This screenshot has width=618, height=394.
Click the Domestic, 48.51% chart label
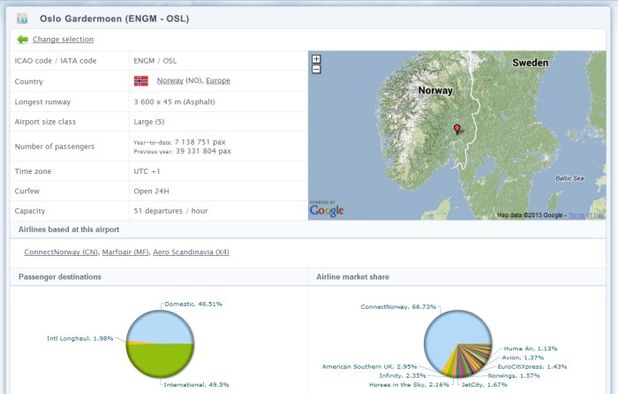coord(193,304)
